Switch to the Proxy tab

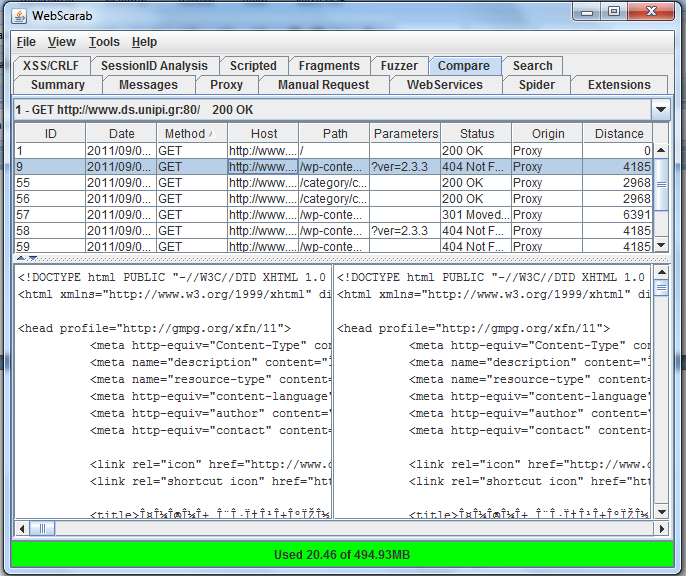[x=226, y=85]
